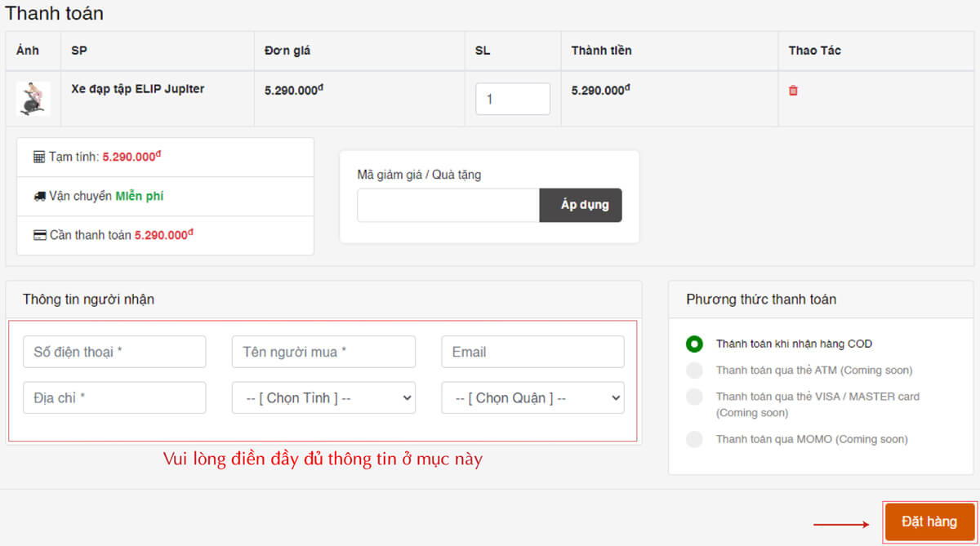Click the red trash delete icon

click(x=793, y=91)
